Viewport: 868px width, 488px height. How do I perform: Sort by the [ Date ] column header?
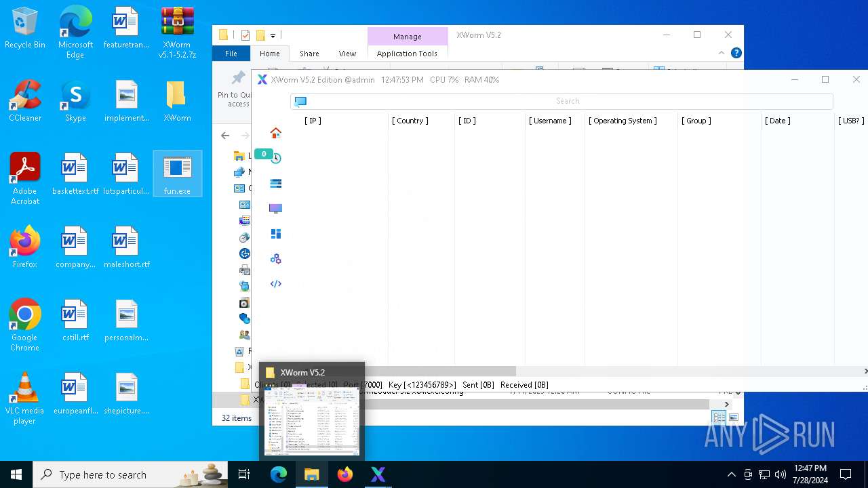click(777, 121)
